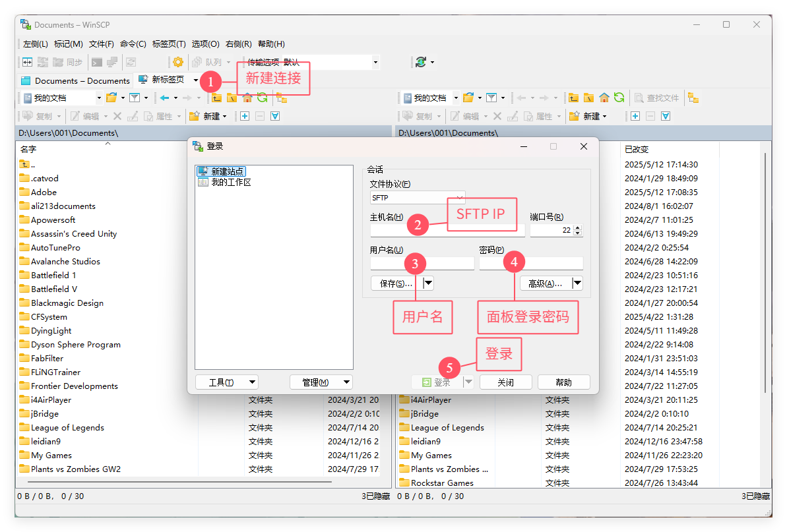Refresh the left panel with green arrows icon

tap(262, 98)
